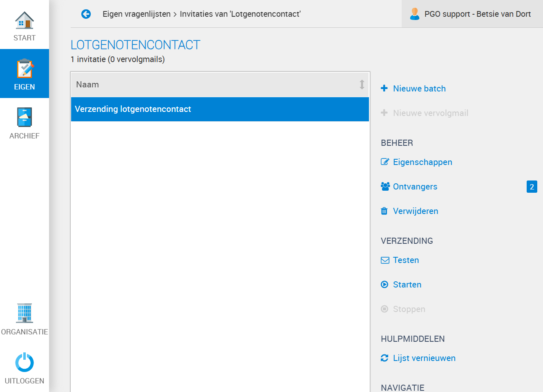Click the ORGANISATIE label in sidebar
Viewport: 543px width, 392px height.
coord(25,332)
